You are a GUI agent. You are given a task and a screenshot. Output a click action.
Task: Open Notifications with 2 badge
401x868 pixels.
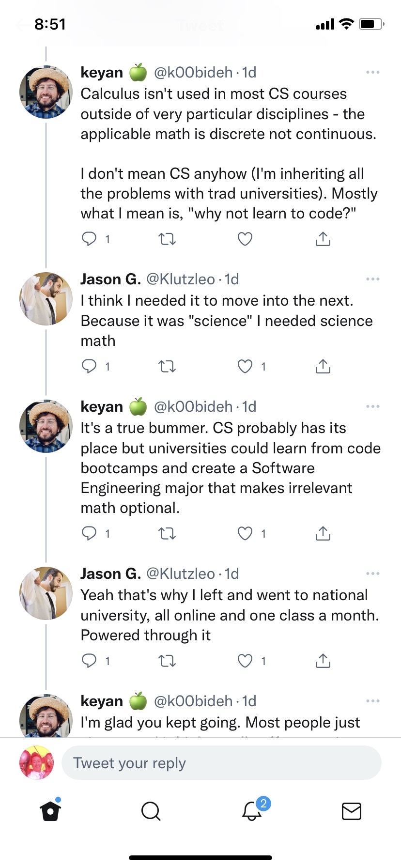coord(252,811)
